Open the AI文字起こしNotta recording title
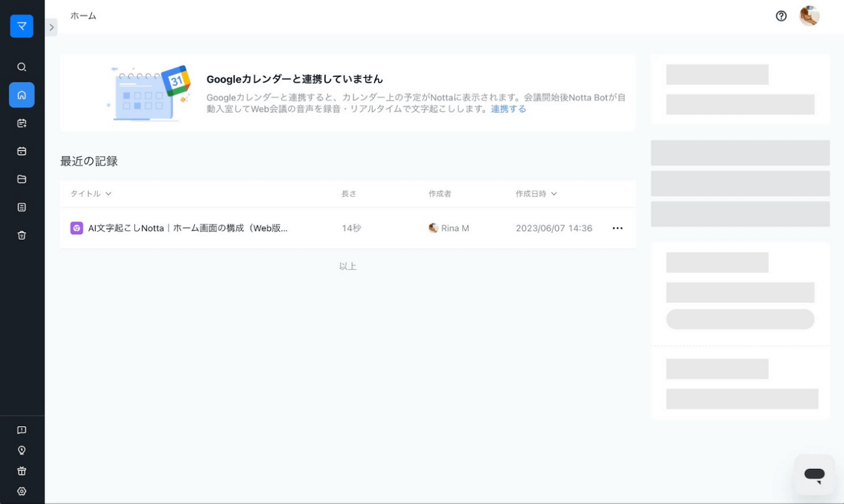 click(x=187, y=228)
